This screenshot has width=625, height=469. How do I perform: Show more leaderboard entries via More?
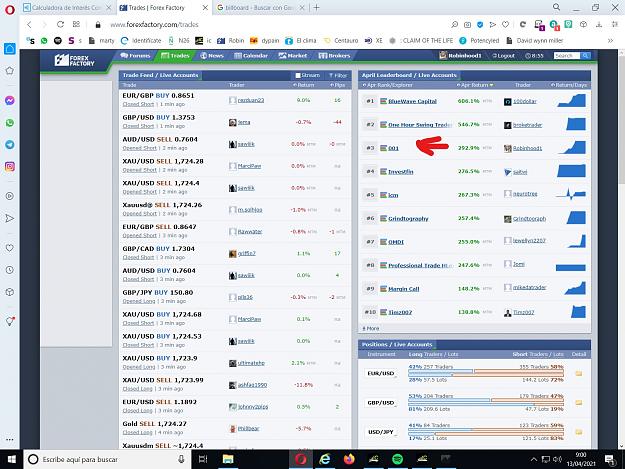point(371,328)
